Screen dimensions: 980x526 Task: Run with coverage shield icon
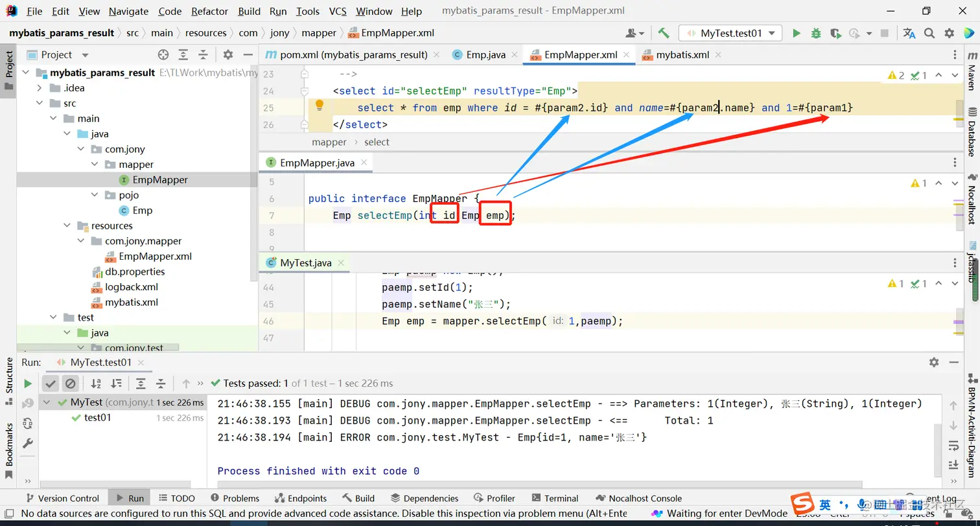tap(835, 33)
